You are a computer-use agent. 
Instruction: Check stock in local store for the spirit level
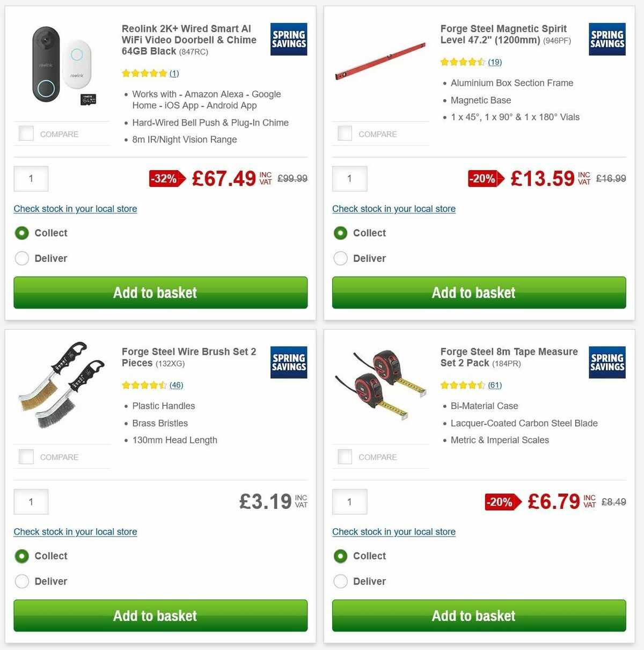click(x=393, y=209)
